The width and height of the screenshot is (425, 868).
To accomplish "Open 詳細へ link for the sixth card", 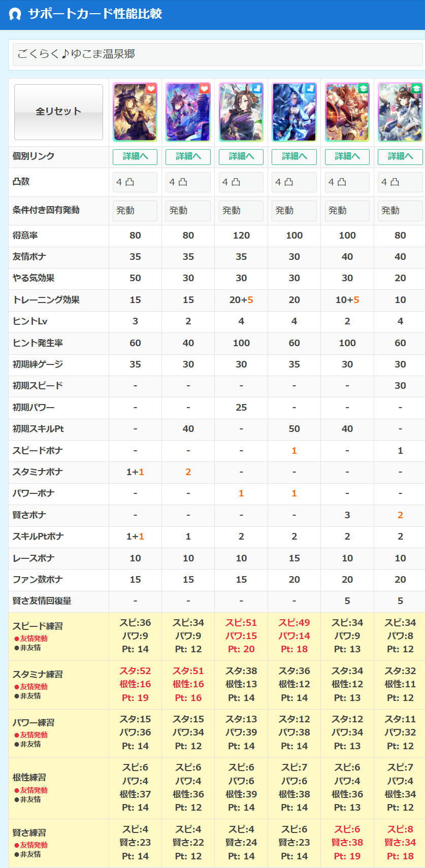I will [x=400, y=157].
